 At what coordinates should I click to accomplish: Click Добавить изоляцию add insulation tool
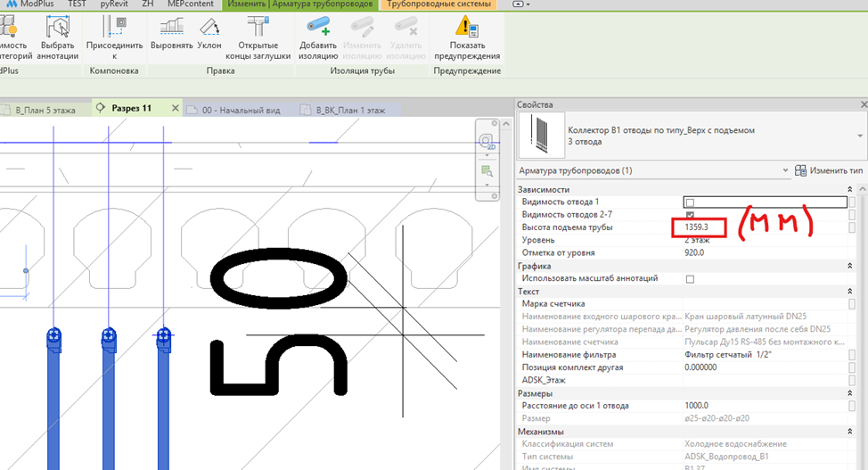pos(318,37)
